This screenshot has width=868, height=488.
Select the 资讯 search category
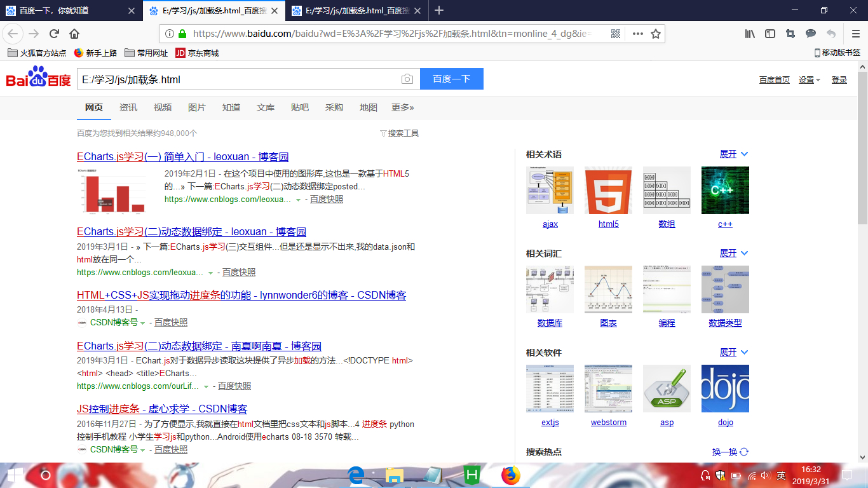pos(128,107)
